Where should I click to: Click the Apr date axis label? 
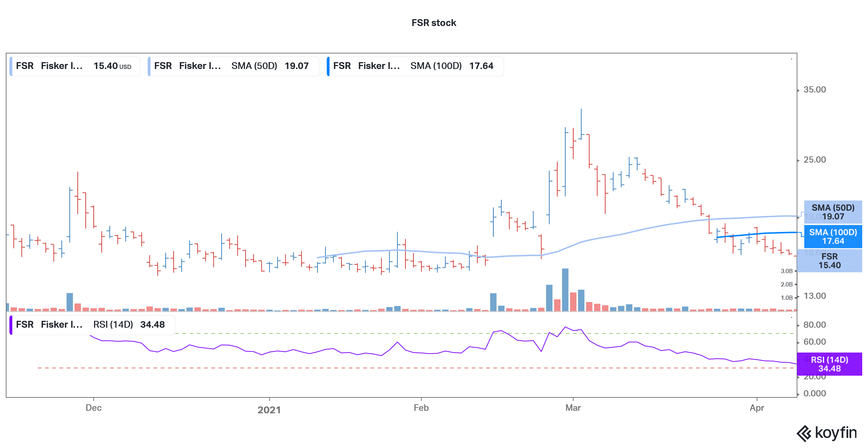[x=757, y=408]
